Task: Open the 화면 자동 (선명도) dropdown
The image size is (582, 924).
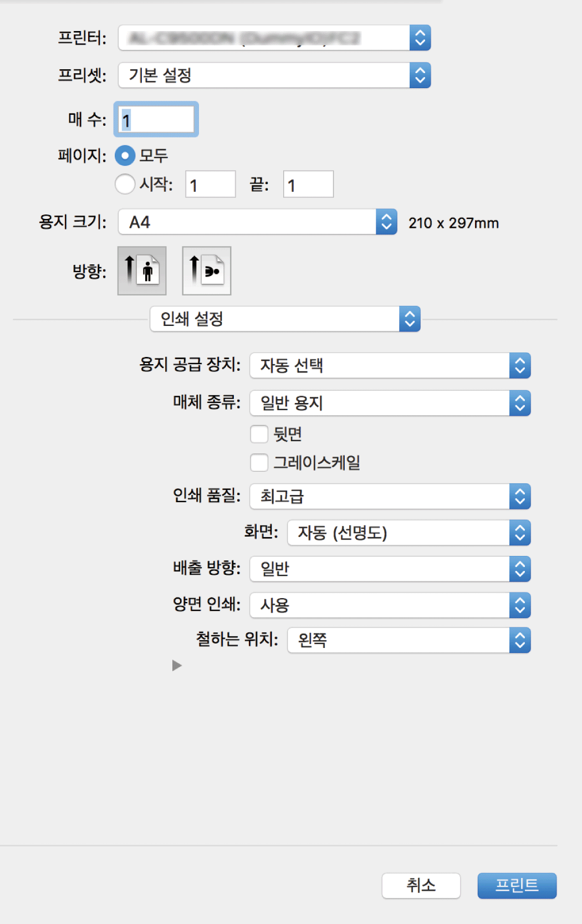Action: [x=409, y=533]
